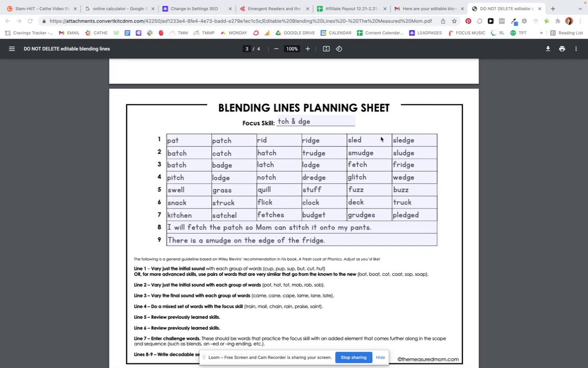Open the purple video bookmark icon

click(138, 33)
